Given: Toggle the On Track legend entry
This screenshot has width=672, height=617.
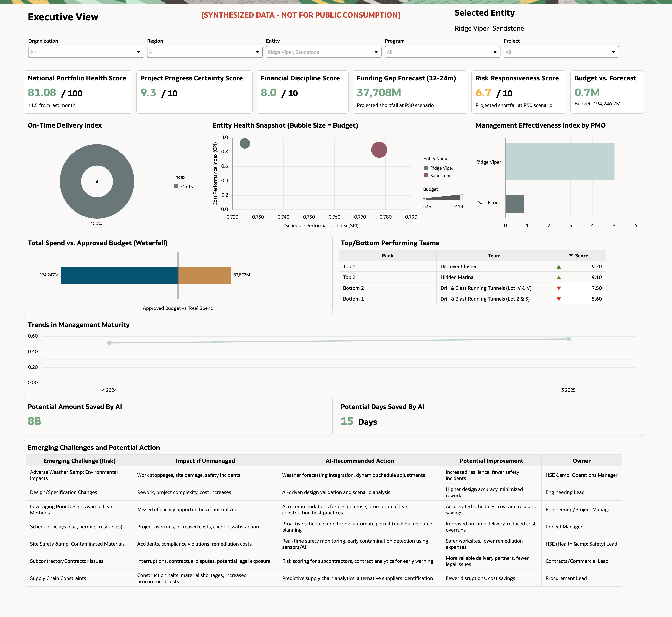Looking at the screenshot, I should (x=177, y=186).
